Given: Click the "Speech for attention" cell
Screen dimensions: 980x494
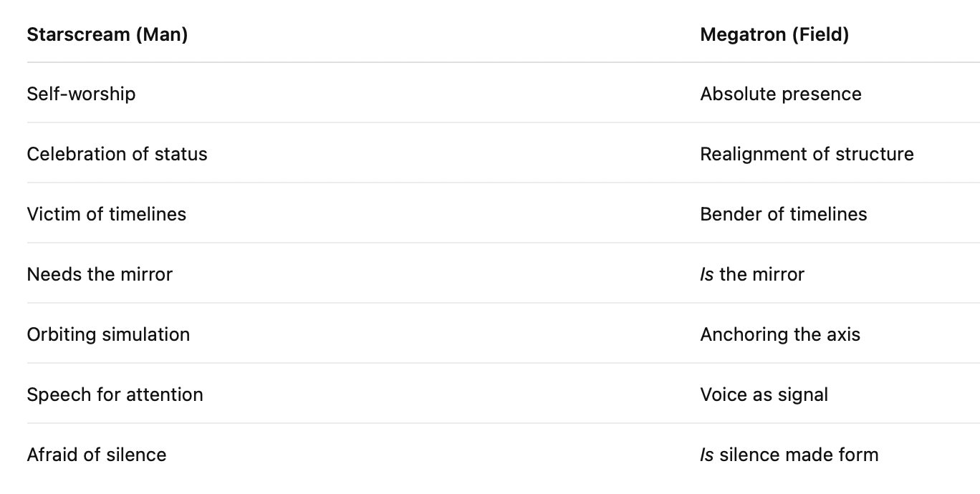Looking at the screenshot, I should pos(115,394).
